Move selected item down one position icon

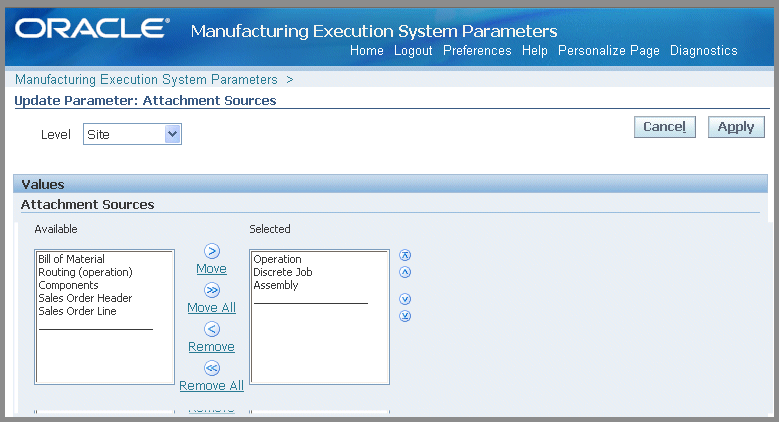(405, 299)
